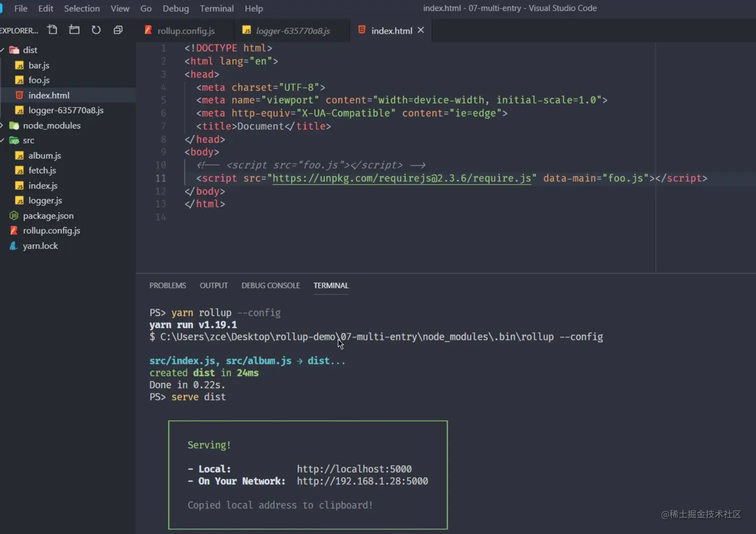Open bar.js in the dist folder
This screenshot has width=756, height=534.
(x=39, y=66)
